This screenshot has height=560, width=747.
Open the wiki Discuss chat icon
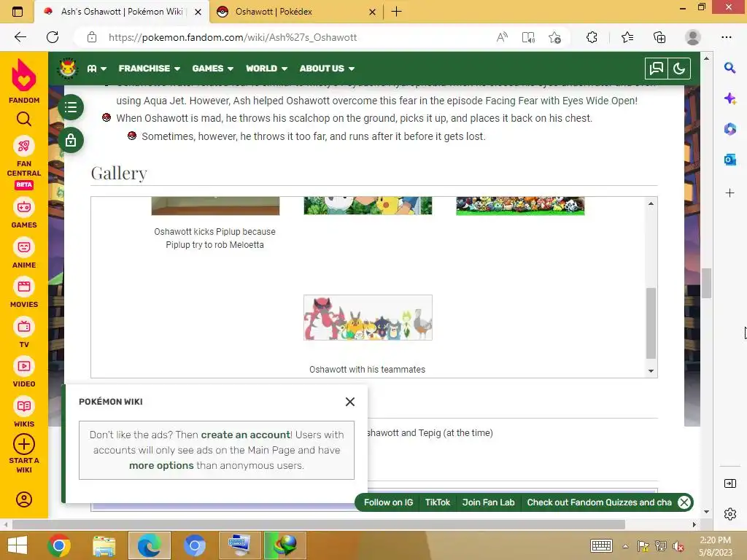(x=656, y=69)
